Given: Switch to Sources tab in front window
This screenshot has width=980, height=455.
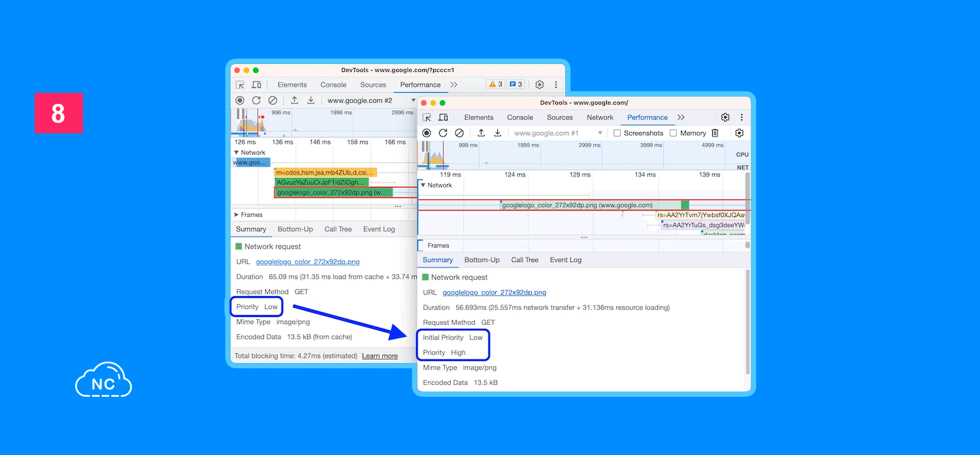Looking at the screenshot, I should pyautogui.click(x=560, y=118).
